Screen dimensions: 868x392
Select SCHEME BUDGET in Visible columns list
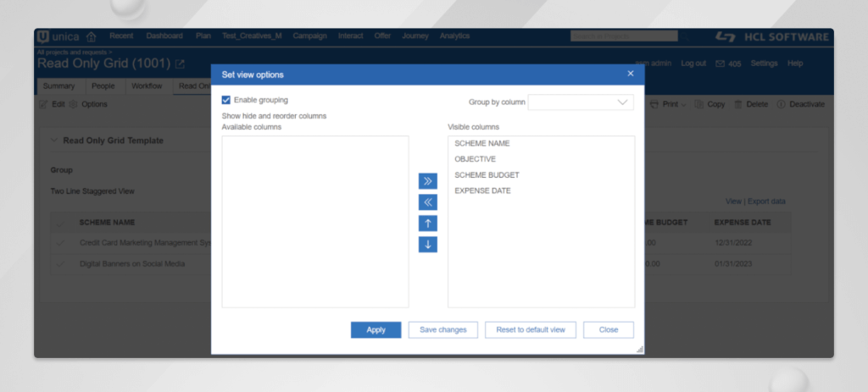487,175
